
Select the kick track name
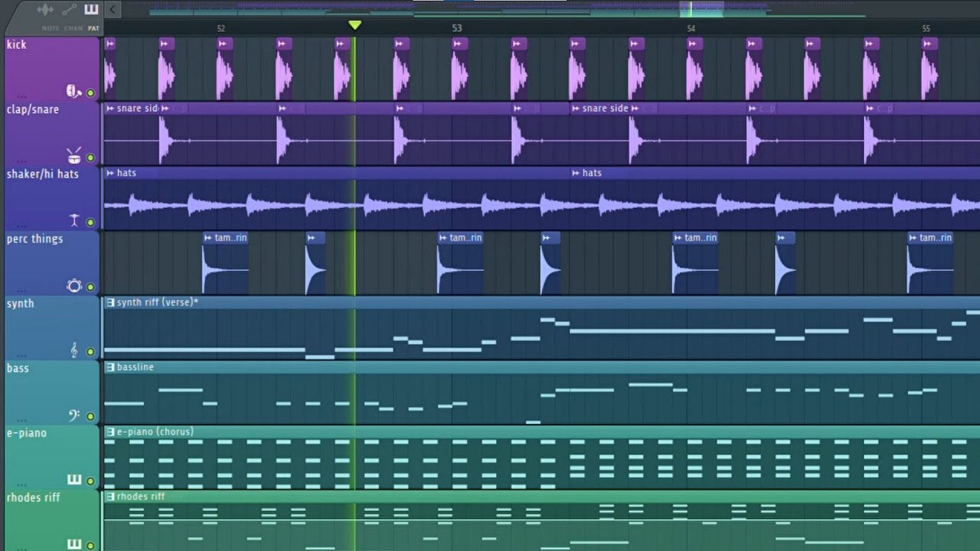click(17, 44)
